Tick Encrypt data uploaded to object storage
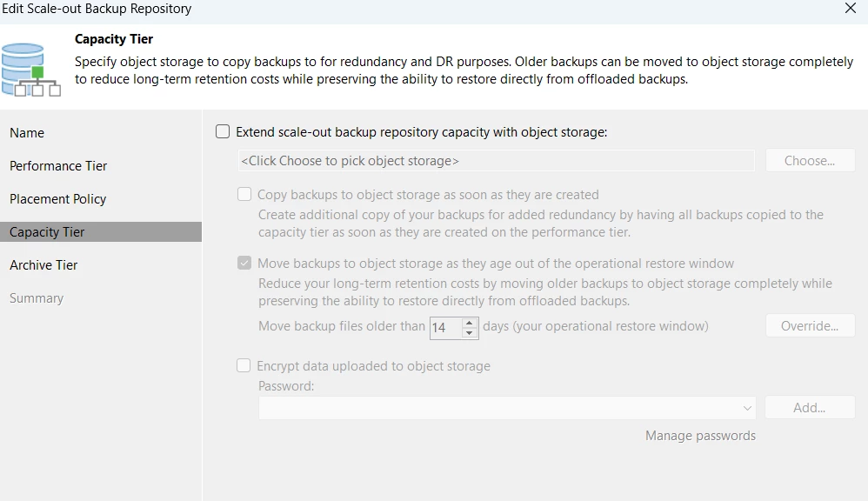Viewport: 868px width, 501px height. click(x=244, y=366)
